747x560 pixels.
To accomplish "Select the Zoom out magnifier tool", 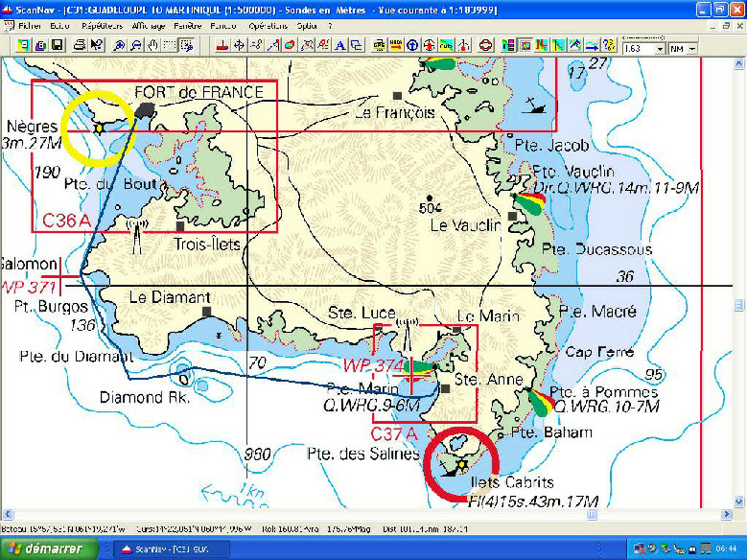I will tap(136, 45).
